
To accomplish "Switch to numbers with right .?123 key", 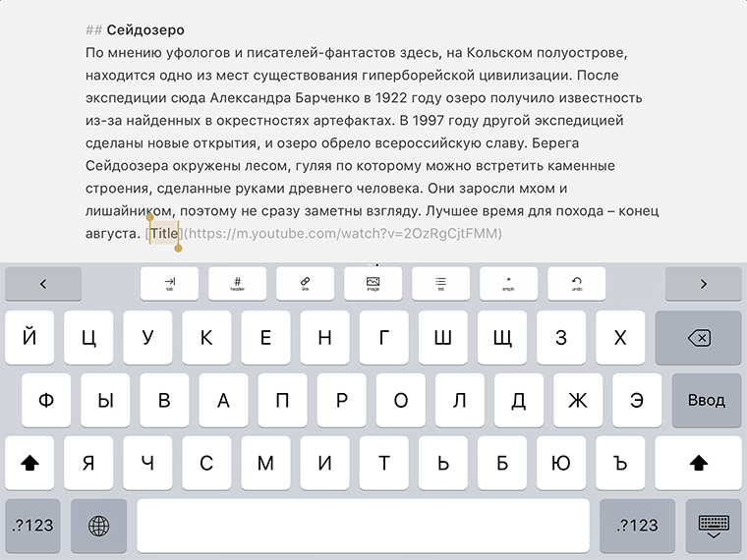I will (x=638, y=526).
